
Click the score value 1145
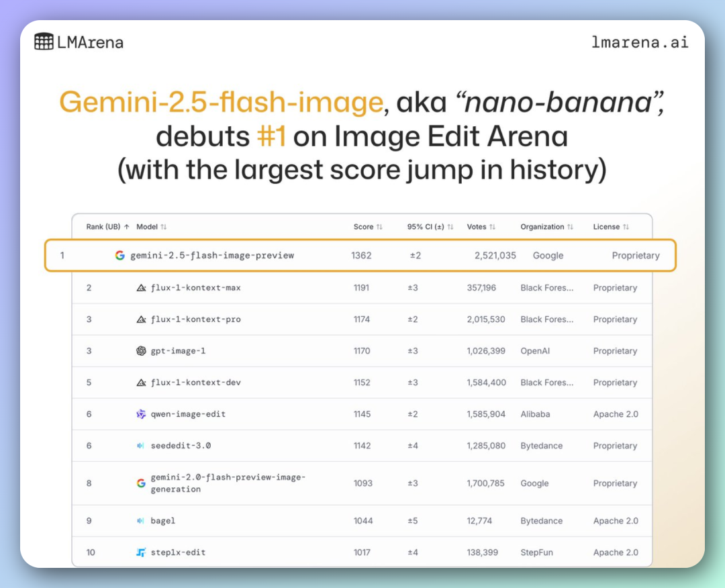362,414
